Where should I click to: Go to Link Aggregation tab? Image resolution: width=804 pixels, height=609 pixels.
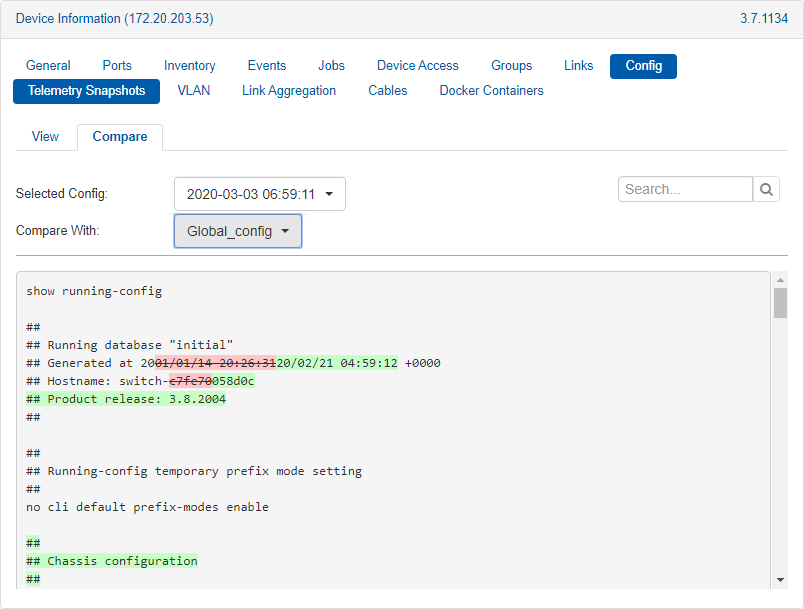pos(289,91)
